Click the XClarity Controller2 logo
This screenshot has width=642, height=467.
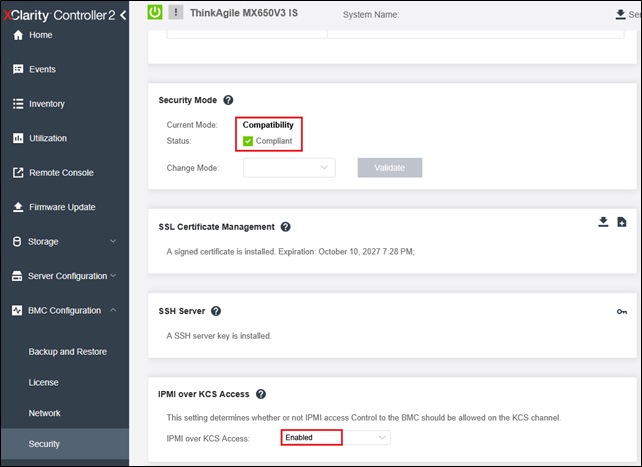[59, 16]
